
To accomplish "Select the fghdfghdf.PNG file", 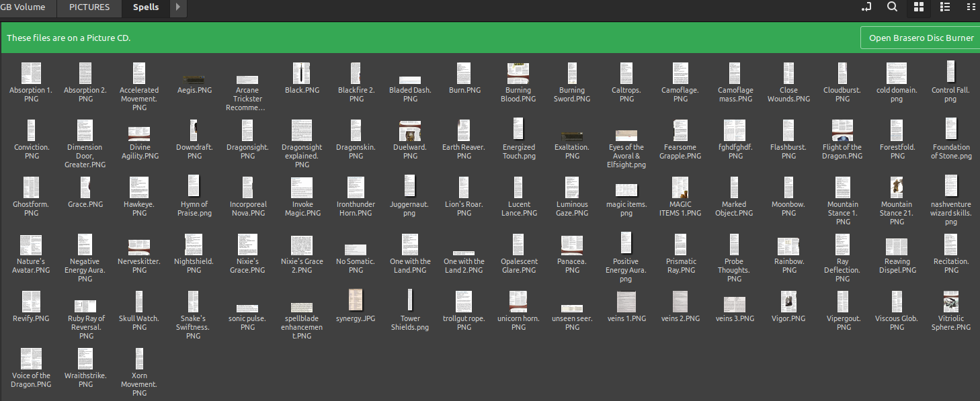I will (x=735, y=140).
